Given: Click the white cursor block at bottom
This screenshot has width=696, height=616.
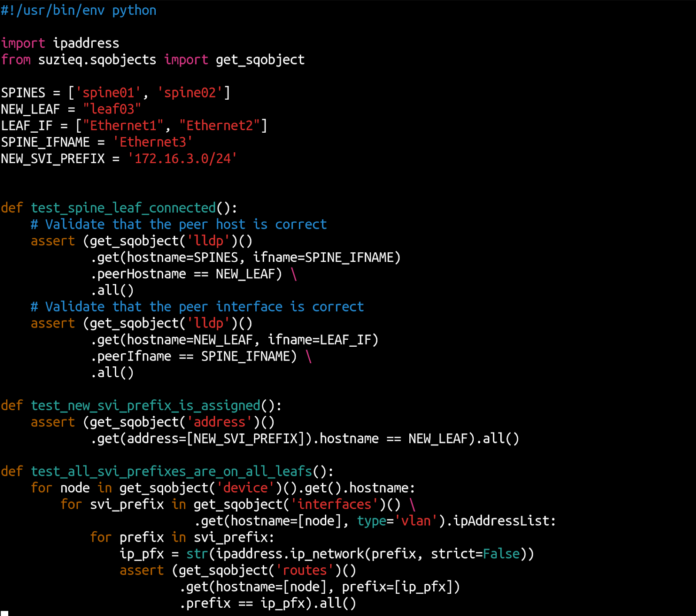Looking at the screenshot, I should coord(4,613).
